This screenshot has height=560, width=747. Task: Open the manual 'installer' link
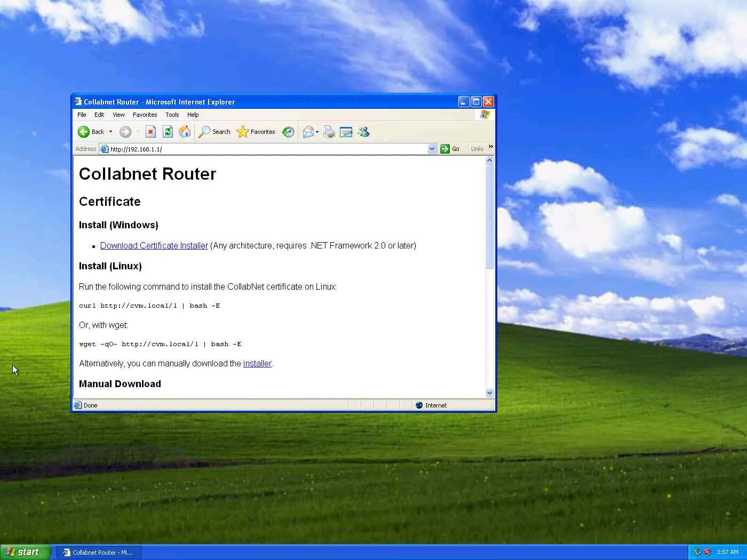pos(257,363)
